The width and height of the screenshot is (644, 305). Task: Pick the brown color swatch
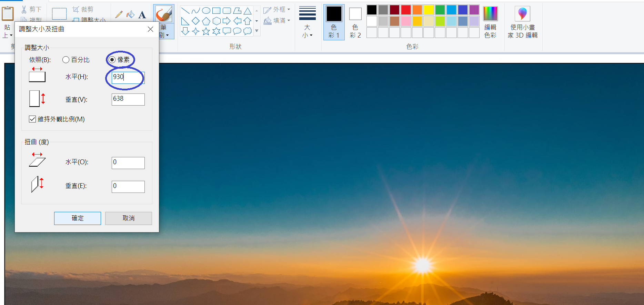point(394,21)
